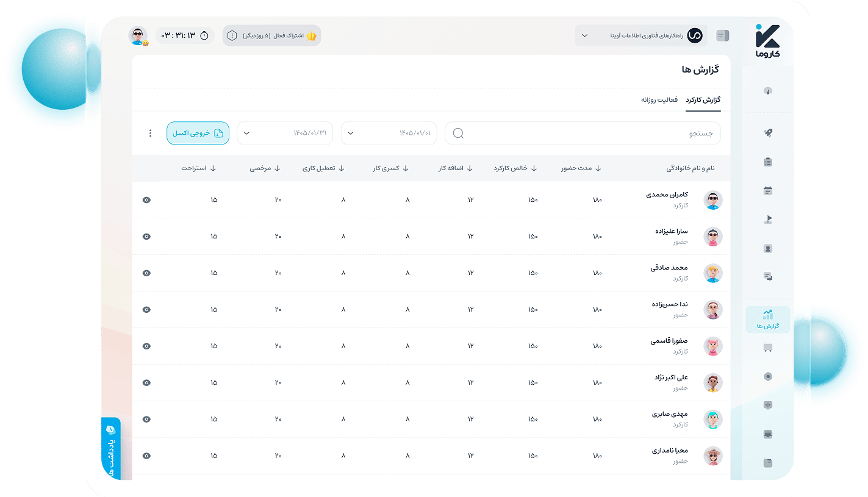View details for کامران محمدی via eye icon
Viewport: 868px width, 497px height.
click(146, 200)
